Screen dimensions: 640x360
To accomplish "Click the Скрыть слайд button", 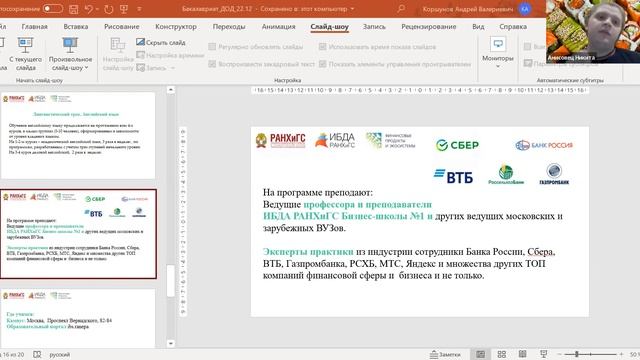I will pyautogui.click(x=160, y=42).
